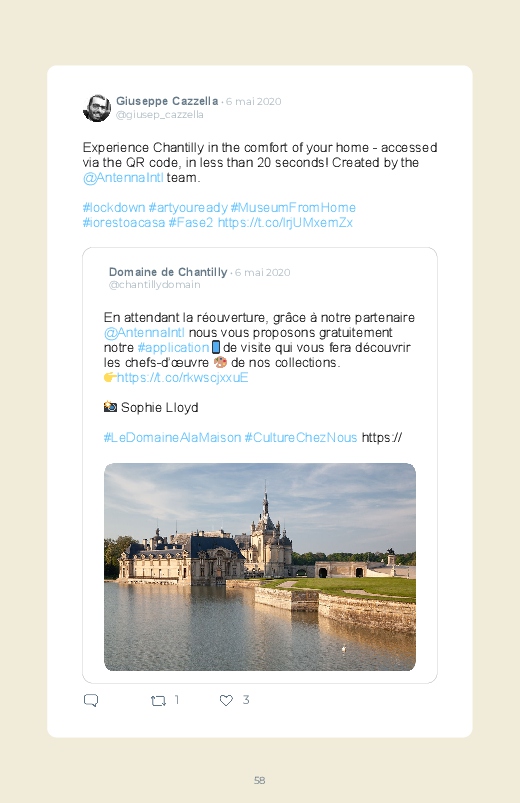Open @AntennaIntl mention in Giuseppe's tweet

(x=123, y=178)
